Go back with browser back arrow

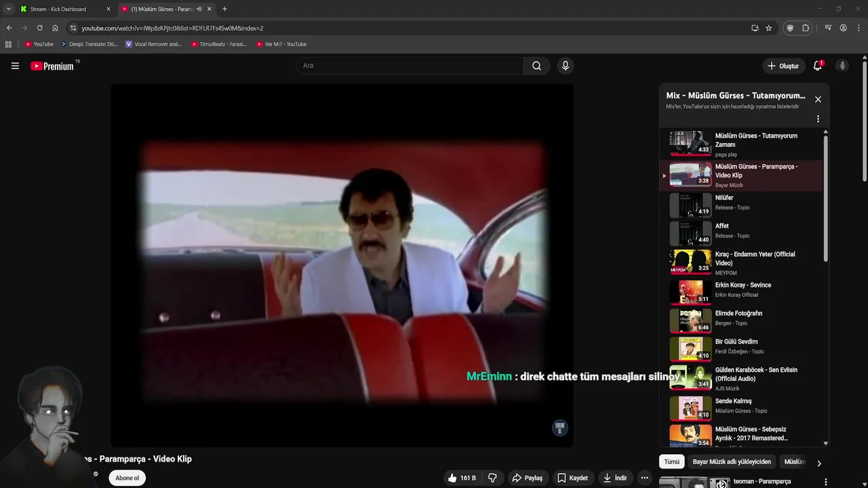tap(9, 28)
